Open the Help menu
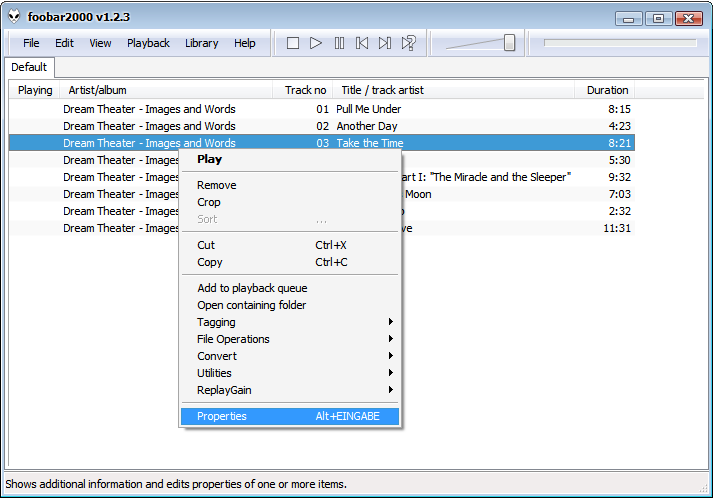 click(x=245, y=43)
